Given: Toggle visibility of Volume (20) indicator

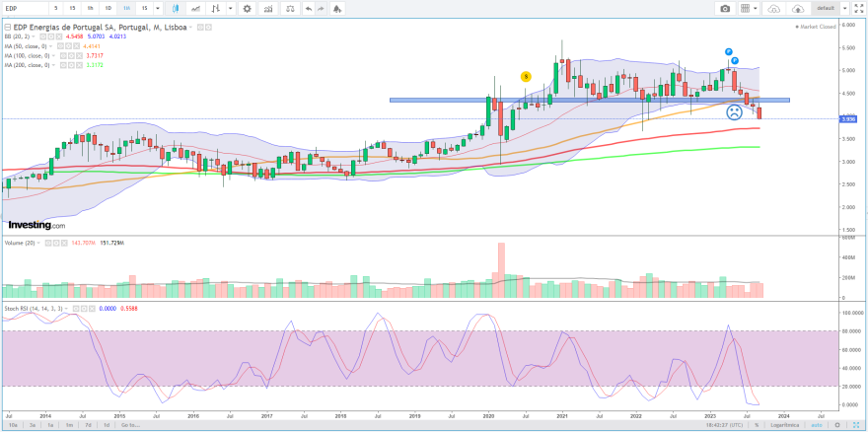Looking at the screenshot, I should tap(48, 243).
